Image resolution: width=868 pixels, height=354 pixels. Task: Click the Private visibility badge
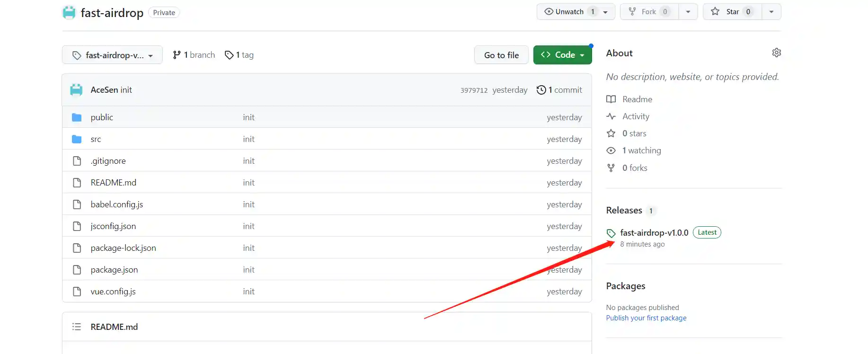pyautogui.click(x=164, y=13)
